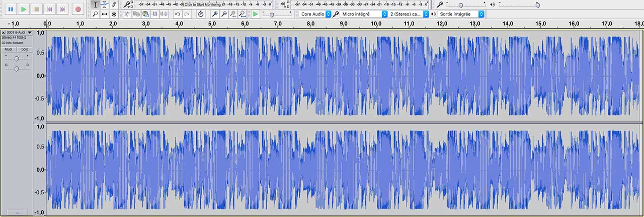Image resolution: width=644 pixels, height=217 pixels.
Task: Open the 0001 8-Audi track menu
Action: [19, 32]
